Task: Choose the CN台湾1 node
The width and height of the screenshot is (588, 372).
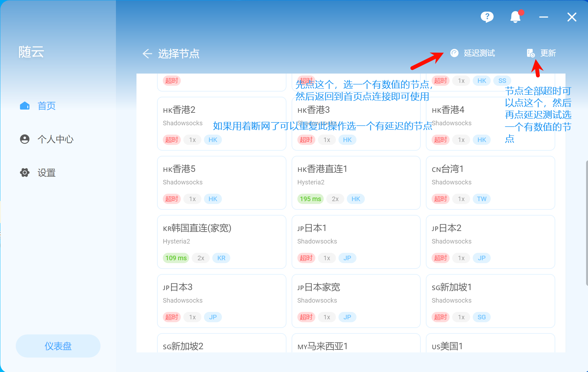Action: pos(490,182)
